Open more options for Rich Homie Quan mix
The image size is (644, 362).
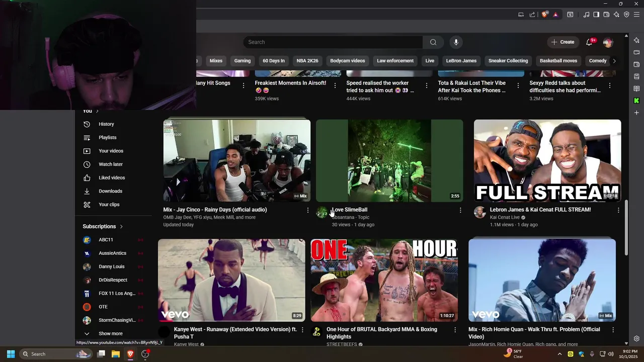pos(613,330)
